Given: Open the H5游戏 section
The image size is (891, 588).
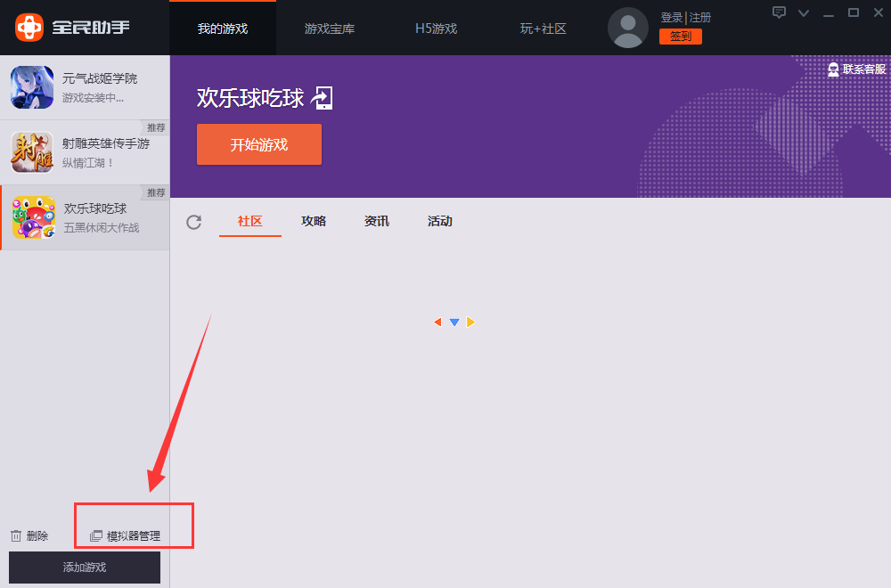Looking at the screenshot, I should [x=435, y=28].
